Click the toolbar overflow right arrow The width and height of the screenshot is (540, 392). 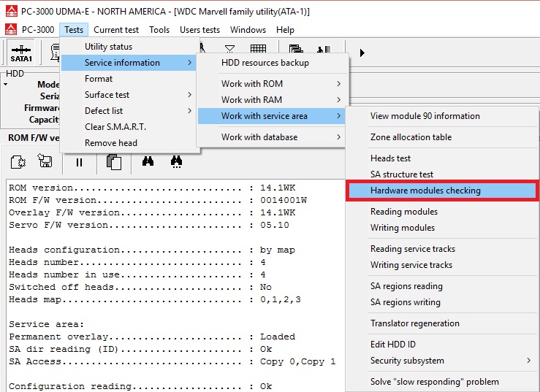(x=362, y=53)
